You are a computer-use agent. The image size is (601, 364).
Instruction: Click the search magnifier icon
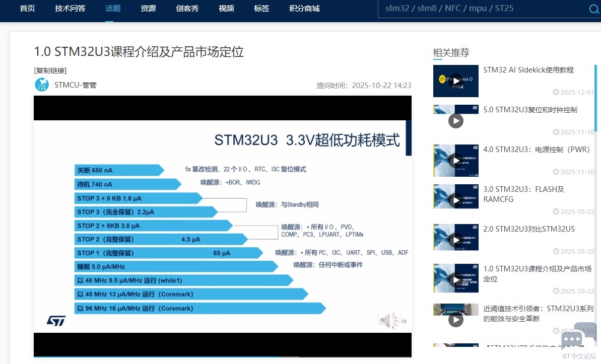click(x=594, y=9)
